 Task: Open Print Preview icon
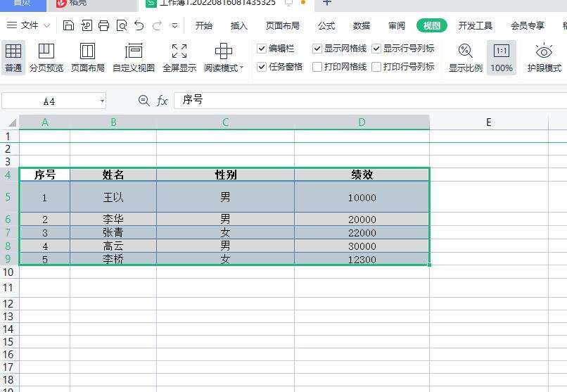tap(122, 25)
